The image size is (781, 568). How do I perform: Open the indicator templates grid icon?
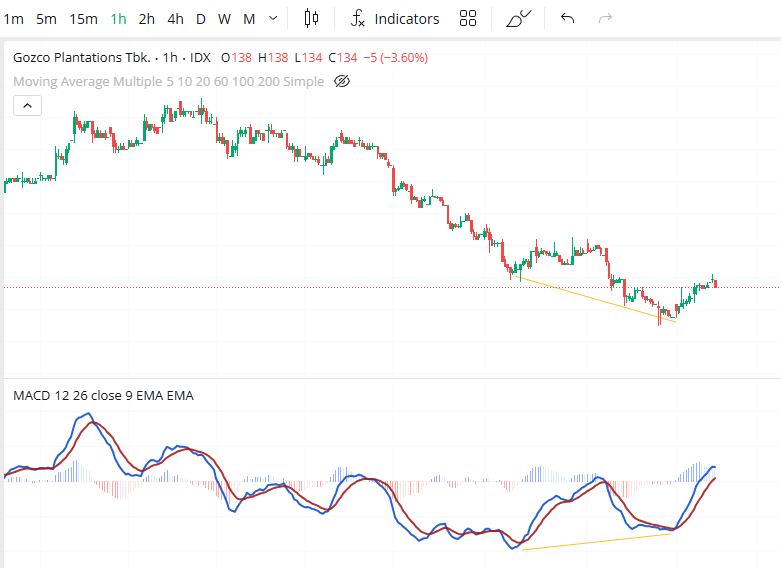click(x=468, y=18)
